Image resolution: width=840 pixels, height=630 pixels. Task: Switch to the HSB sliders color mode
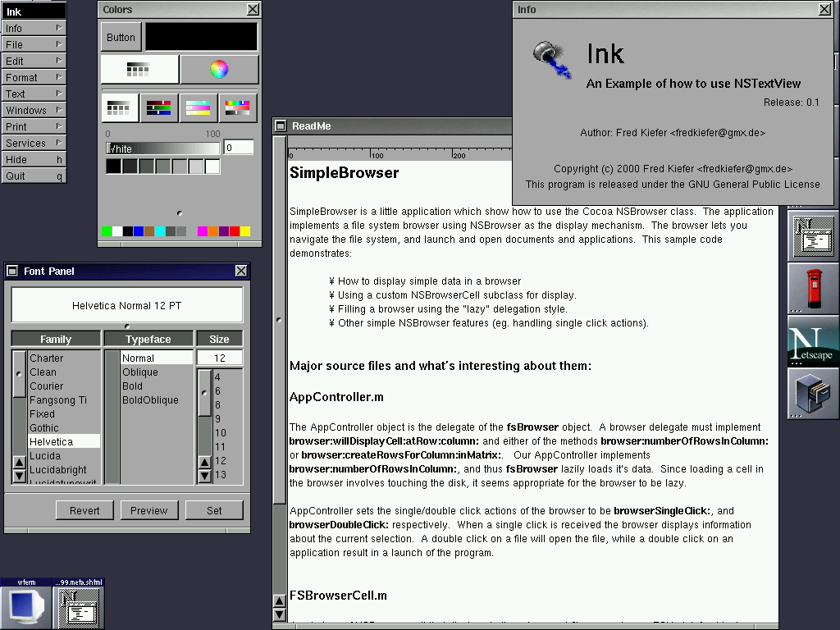coord(238,107)
